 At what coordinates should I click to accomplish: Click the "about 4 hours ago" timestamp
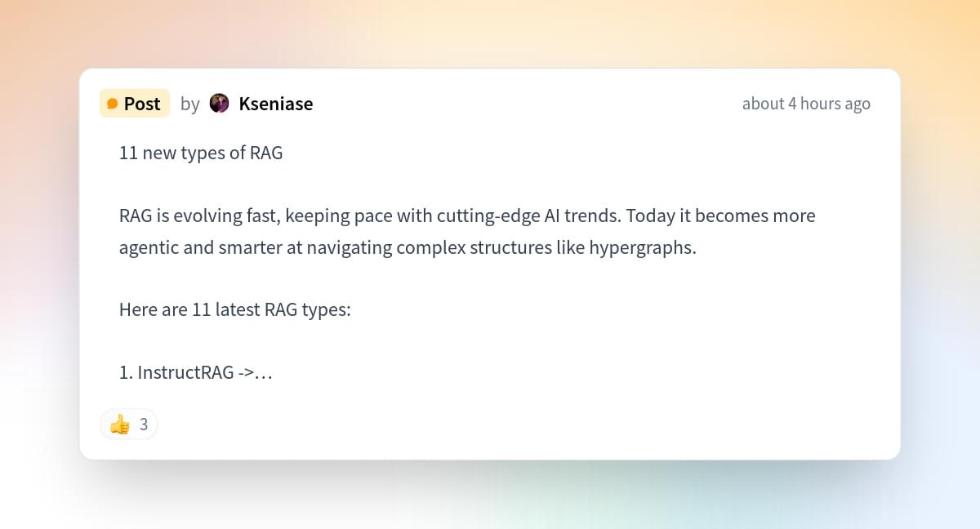coord(805,104)
